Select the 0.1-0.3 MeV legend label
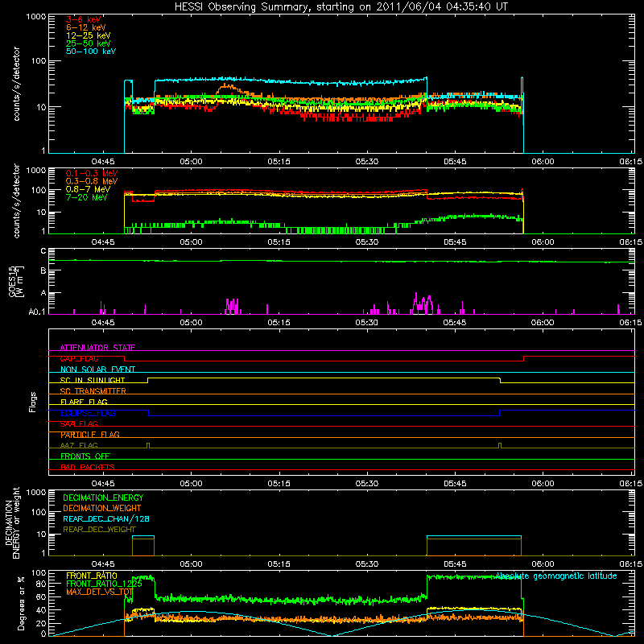This screenshot has height=644, width=644. (x=92, y=173)
